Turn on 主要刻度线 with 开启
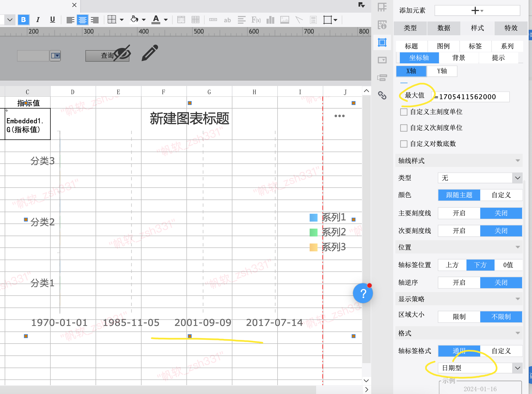The image size is (532, 394). (459, 213)
